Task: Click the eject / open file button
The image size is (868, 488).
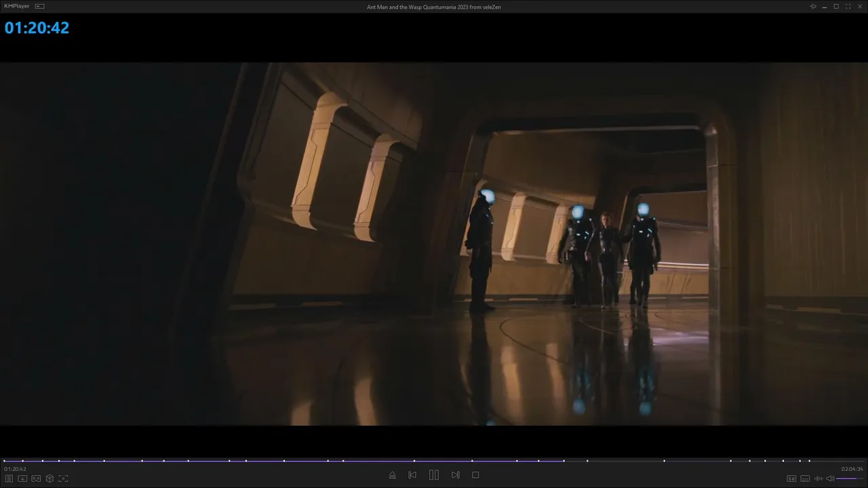Action: click(392, 475)
